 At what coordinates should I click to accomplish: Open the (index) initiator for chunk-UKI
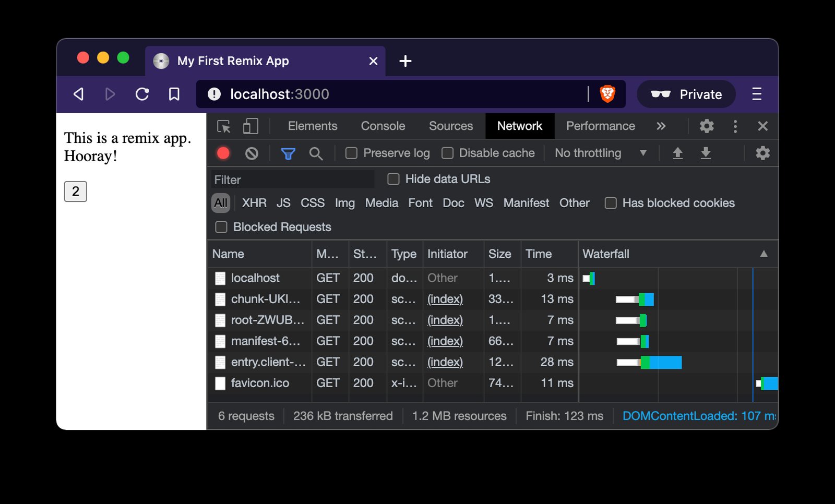pyautogui.click(x=445, y=299)
